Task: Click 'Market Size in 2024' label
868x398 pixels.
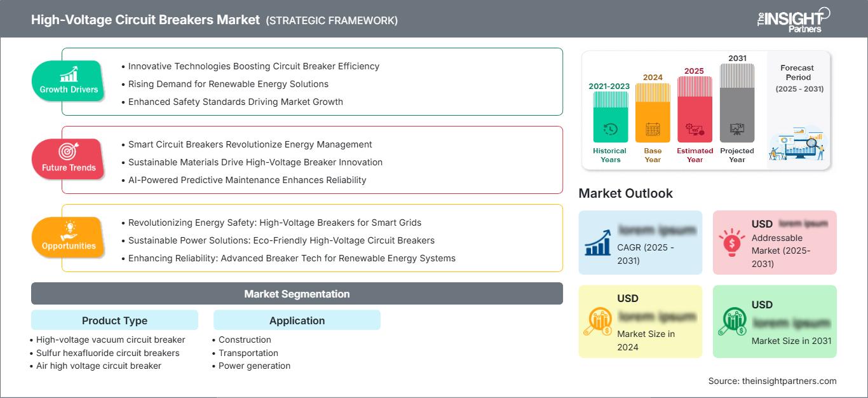Action: [646, 340]
